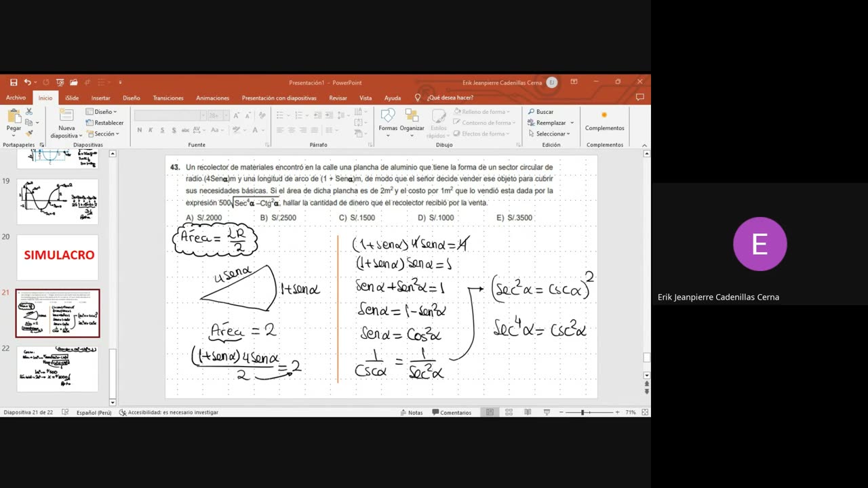Viewport: 868px width, 488px height.
Task: Open the Formas shapes gallery
Action: pos(388,122)
